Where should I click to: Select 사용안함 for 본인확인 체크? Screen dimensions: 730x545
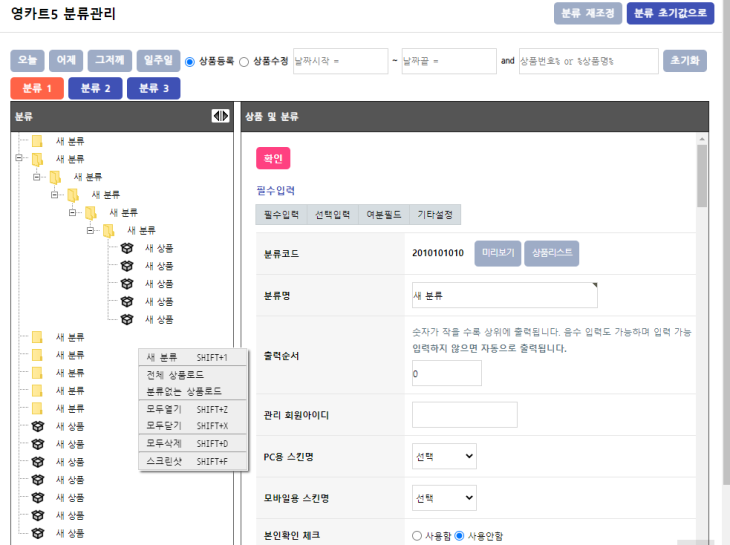click(x=459, y=536)
